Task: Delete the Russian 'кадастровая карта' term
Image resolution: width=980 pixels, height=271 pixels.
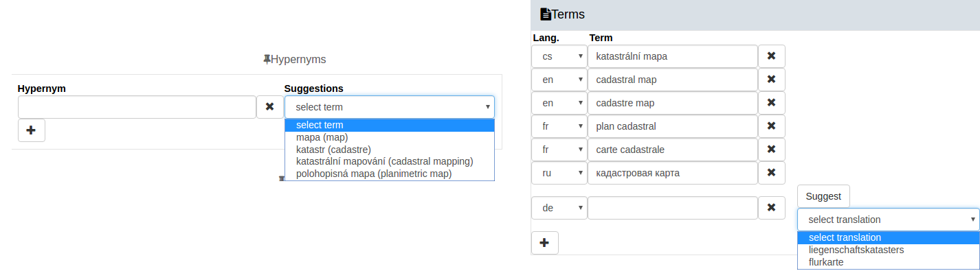Action: click(771, 173)
